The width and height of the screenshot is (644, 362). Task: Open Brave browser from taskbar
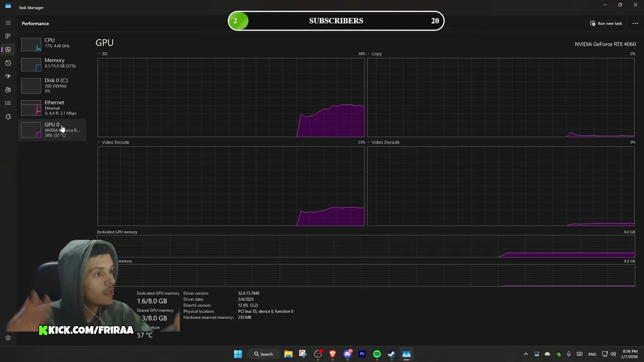click(x=333, y=354)
